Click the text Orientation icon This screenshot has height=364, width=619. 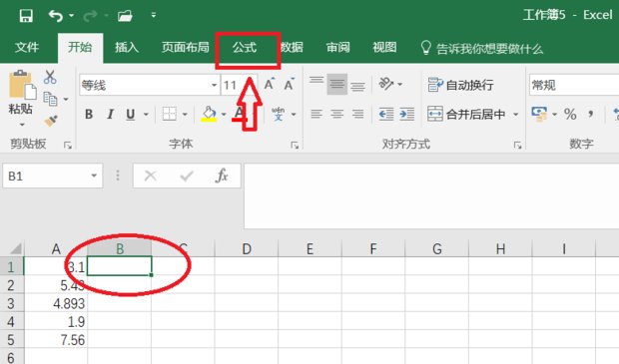click(386, 84)
